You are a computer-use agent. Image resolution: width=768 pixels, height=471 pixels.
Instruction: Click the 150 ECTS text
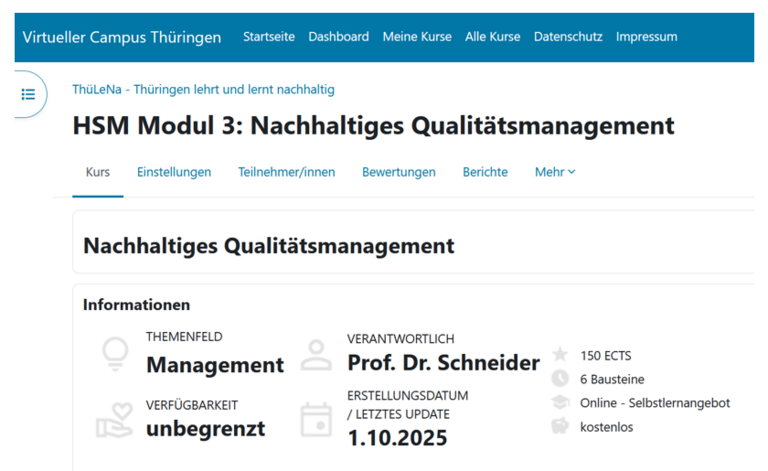pos(606,356)
